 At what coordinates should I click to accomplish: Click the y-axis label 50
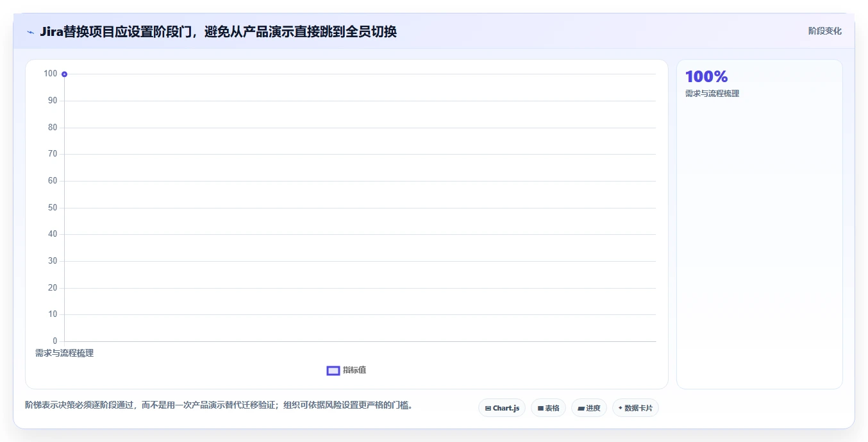tap(53, 208)
